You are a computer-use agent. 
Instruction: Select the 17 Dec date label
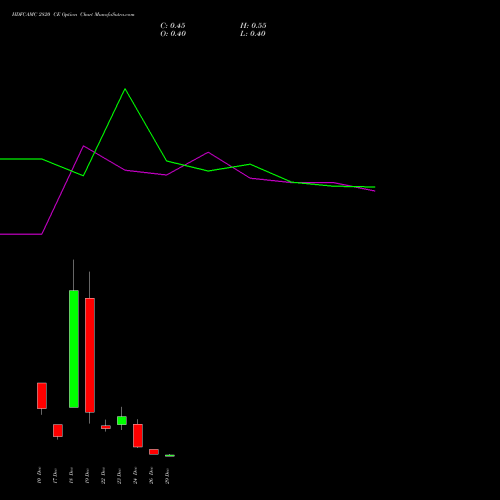click(55, 475)
